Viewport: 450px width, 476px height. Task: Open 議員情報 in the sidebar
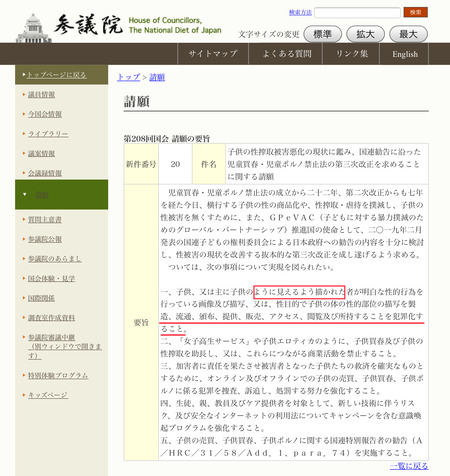41,95
